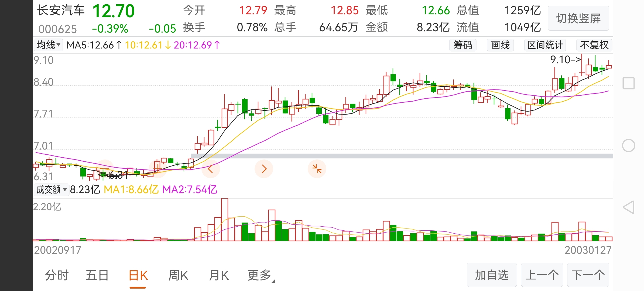Tap the 流值 value 1049亿

(523, 27)
